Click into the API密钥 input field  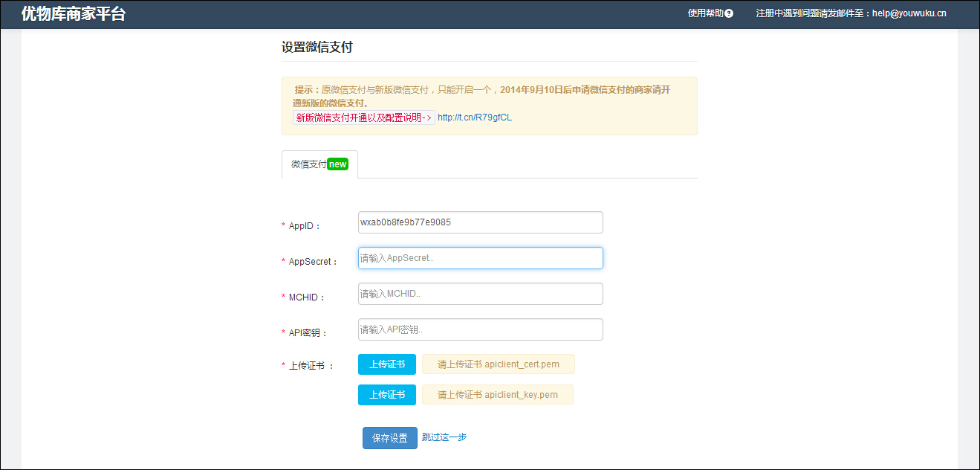click(x=480, y=329)
